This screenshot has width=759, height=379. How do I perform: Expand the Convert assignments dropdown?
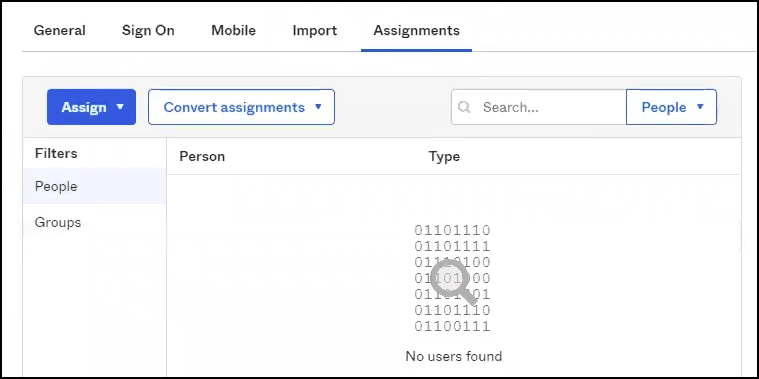tap(242, 107)
